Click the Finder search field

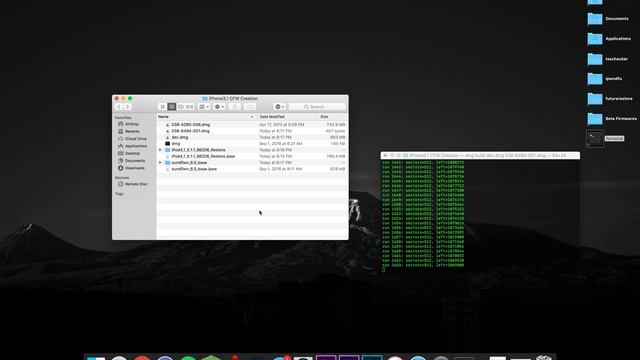point(317,107)
